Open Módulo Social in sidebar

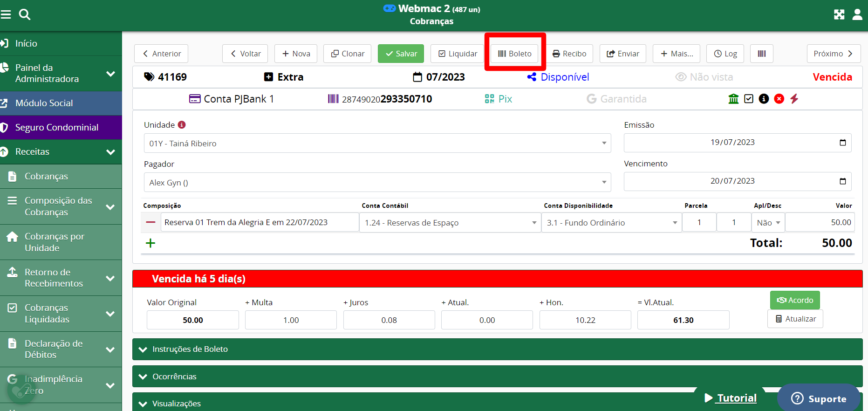coord(44,103)
